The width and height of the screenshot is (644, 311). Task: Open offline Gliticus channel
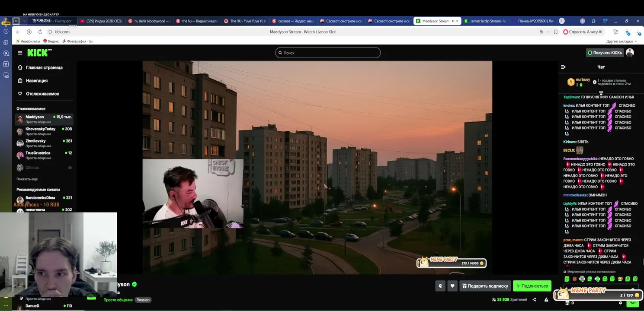coord(44,168)
